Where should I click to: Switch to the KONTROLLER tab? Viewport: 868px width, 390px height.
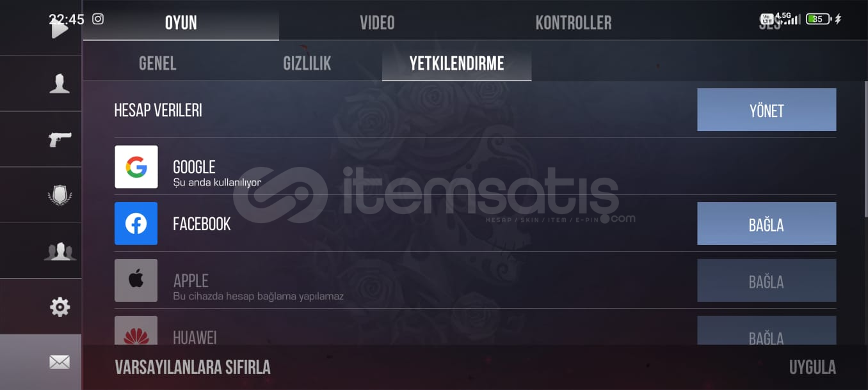(574, 24)
